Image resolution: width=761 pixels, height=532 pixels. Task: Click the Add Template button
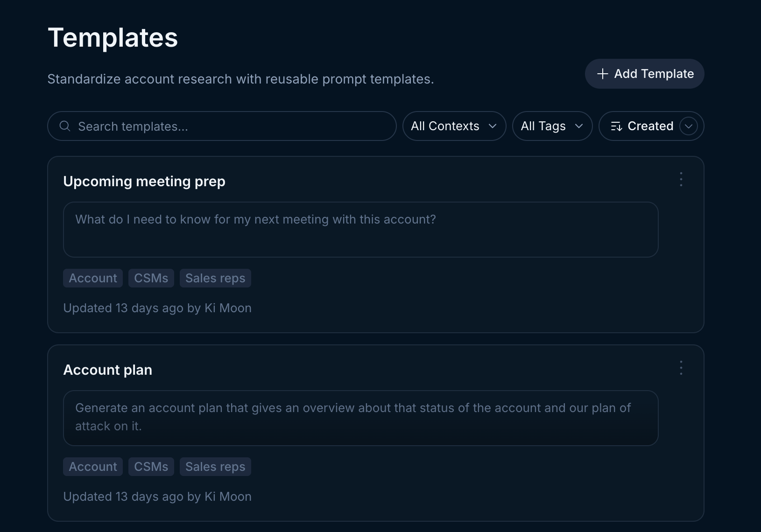click(x=644, y=74)
